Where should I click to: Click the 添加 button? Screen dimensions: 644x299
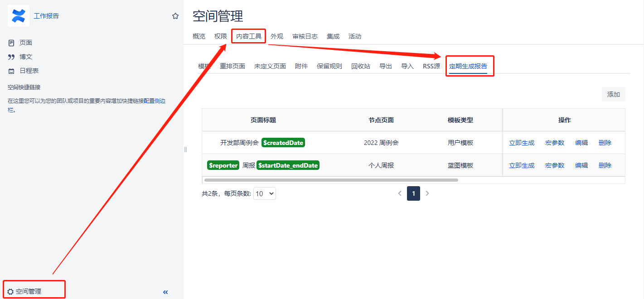(x=613, y=94)
